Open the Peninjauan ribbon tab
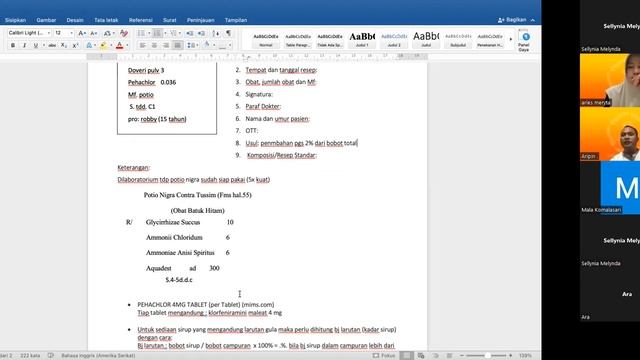Viewport: 640px width, 360px height. tap(200, 20)
